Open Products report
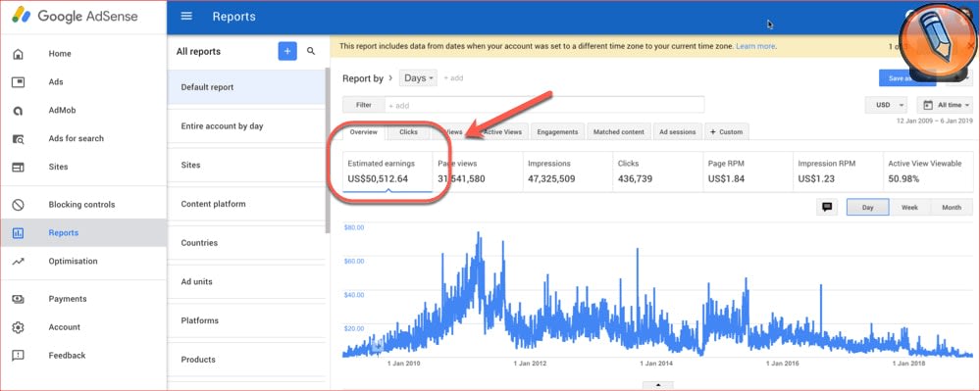This screenshot has width=980, height=391. tap(246, 360)
